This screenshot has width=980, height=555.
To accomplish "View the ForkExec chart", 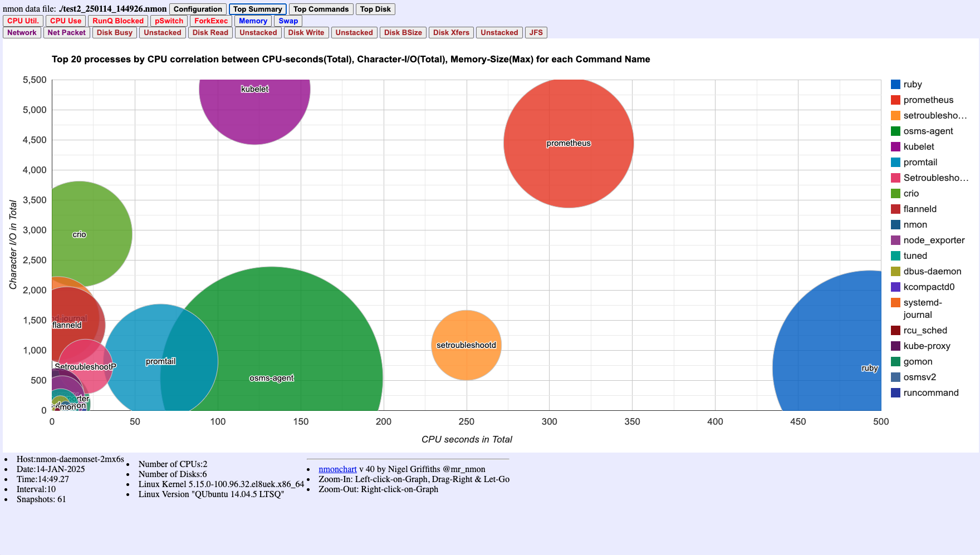I will coord(210,21).
